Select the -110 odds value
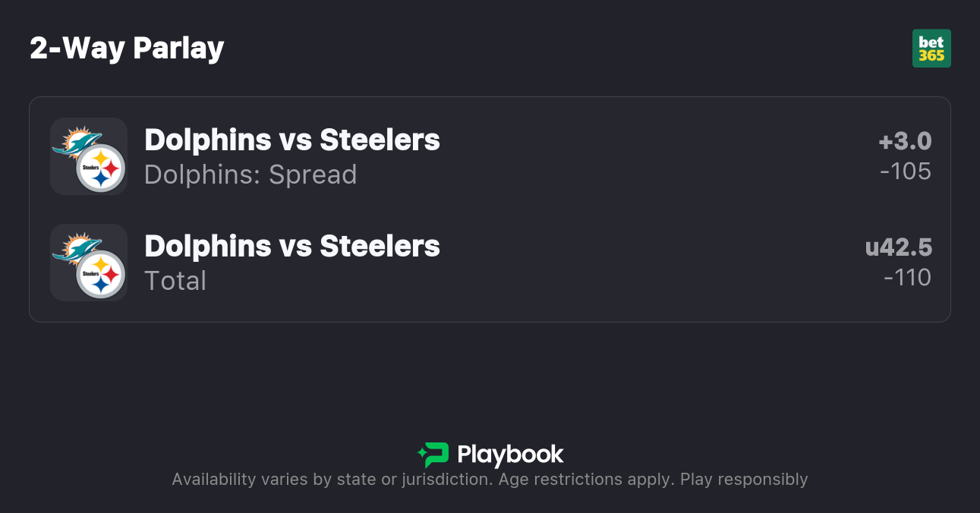This screenshot has width=980, height=513. 907,278
